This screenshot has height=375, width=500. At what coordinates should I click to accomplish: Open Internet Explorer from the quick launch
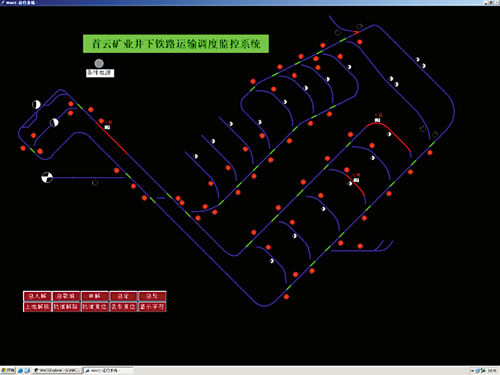(21, 370)
